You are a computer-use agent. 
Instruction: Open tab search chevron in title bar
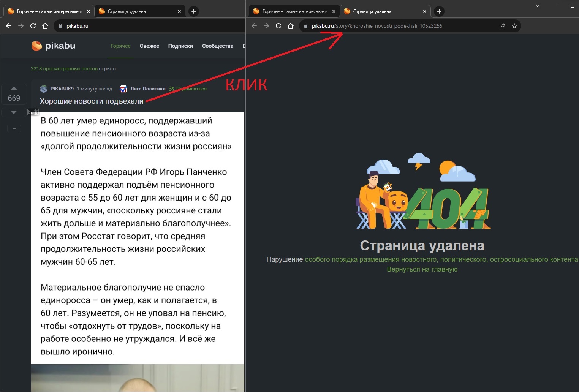coord(537,6)
